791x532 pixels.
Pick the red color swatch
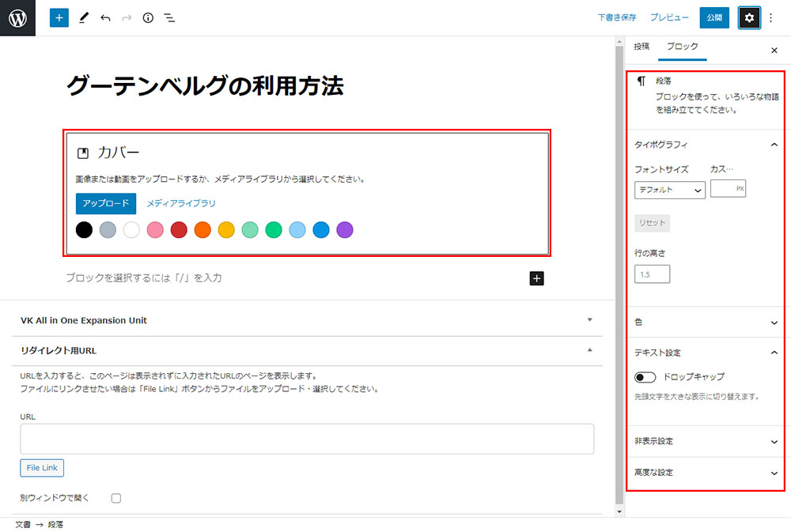(179, 230)
